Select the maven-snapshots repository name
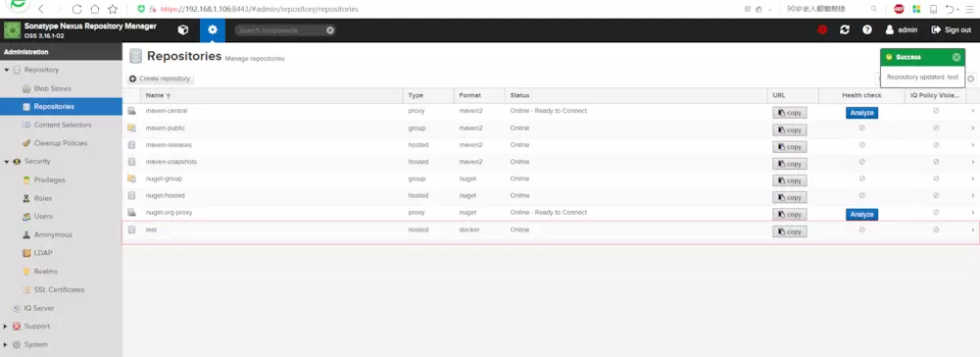Screen dimensions: 980x357 171,162
